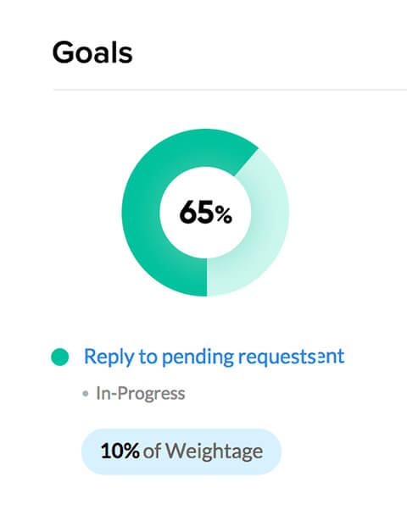Click the bold 10% figure in the badge
This screenshot has width=407, height=532.
point(120,451)
